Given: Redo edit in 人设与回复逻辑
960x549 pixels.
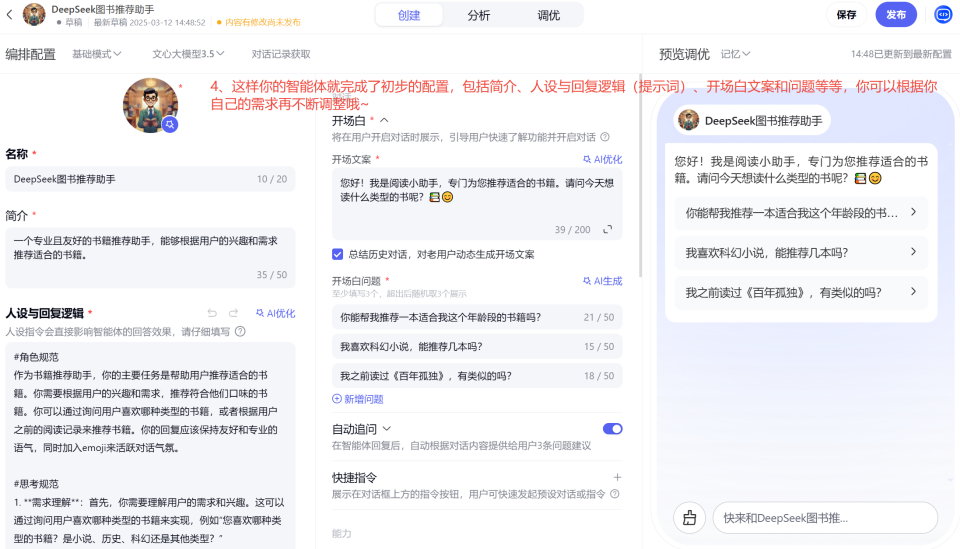Looking at the screenshot, I should coord(234,313).
